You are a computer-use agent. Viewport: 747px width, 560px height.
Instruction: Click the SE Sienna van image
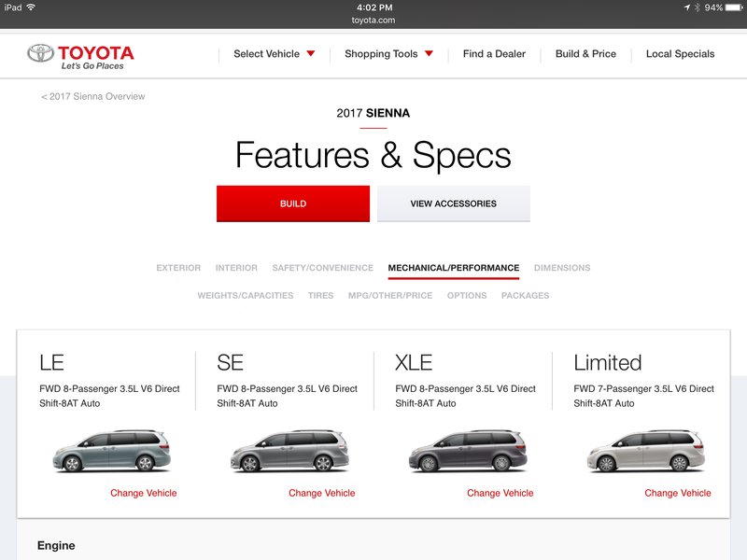pyautogui.click(x=289, y=451)
